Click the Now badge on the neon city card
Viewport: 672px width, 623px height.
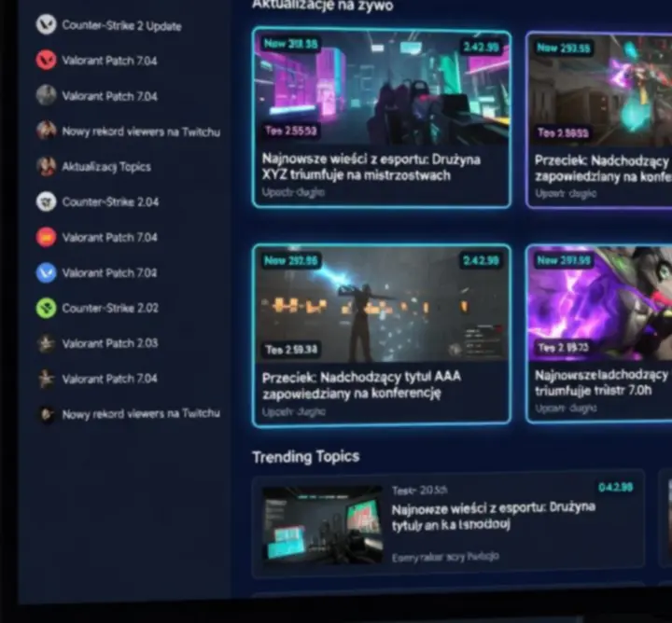291,44
